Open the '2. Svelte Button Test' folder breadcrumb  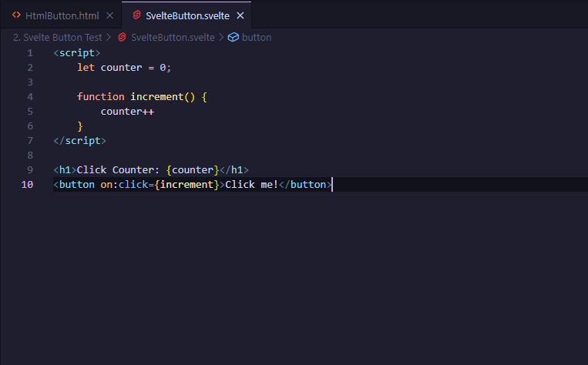(x=57, y=37)
